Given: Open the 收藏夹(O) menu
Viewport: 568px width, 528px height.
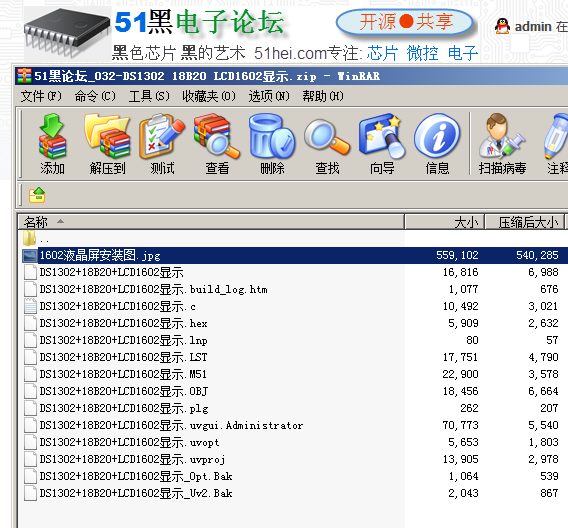Looking at the screenshot, I should coord(209,96).
